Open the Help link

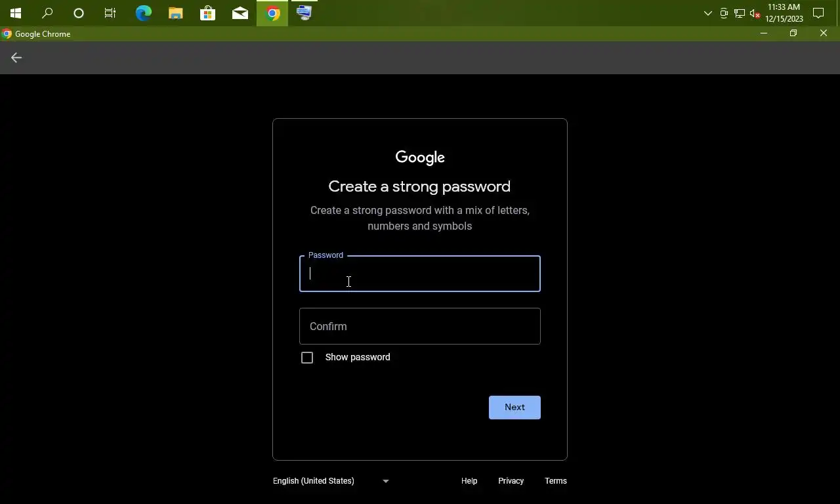click(469, 481)
